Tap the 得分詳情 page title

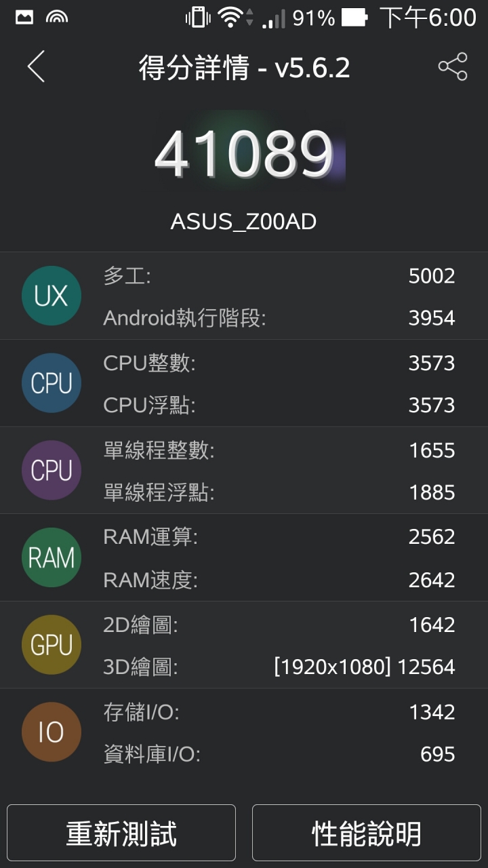[194, 68]
